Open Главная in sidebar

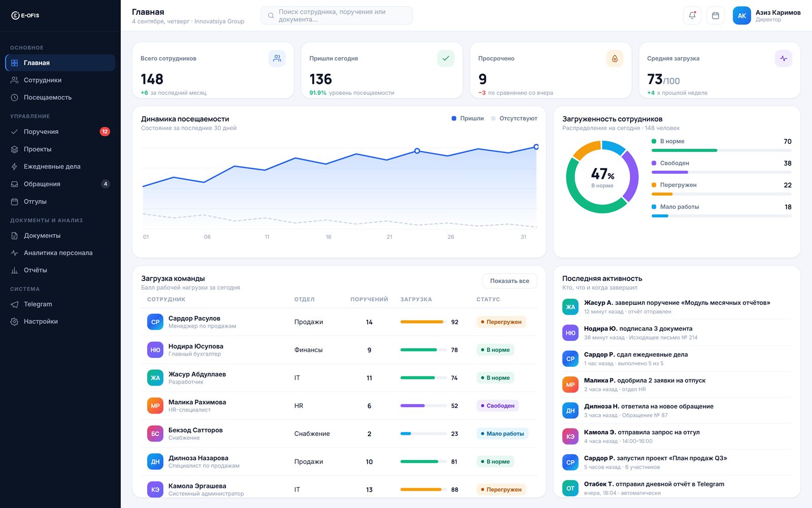pyautogui.click(x=60, y=63)
